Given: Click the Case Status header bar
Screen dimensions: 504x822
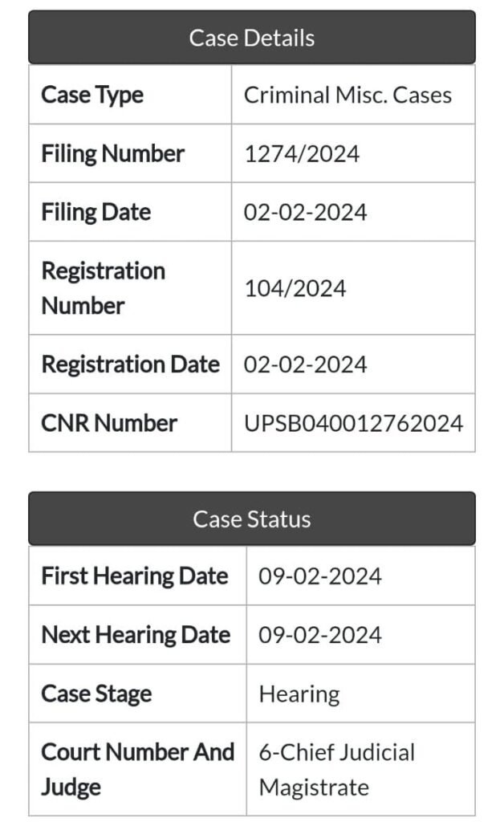Looking at the screenshot, I should tap(251, 519).
